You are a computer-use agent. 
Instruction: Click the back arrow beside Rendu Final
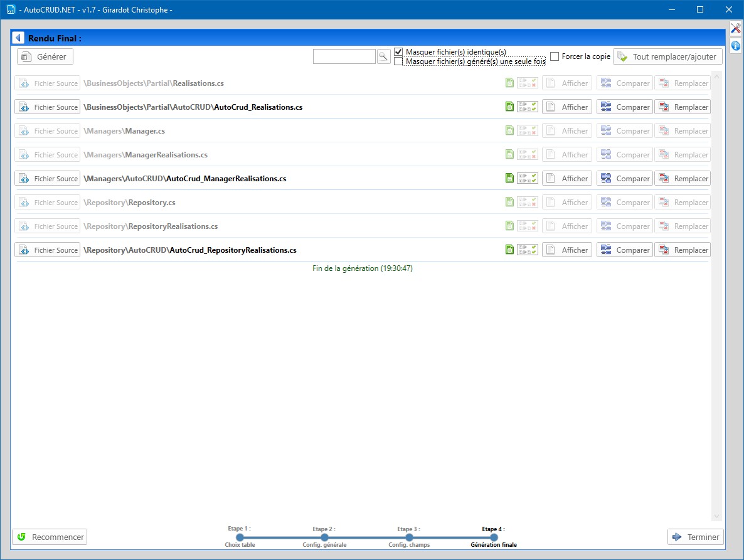[18, 38]
